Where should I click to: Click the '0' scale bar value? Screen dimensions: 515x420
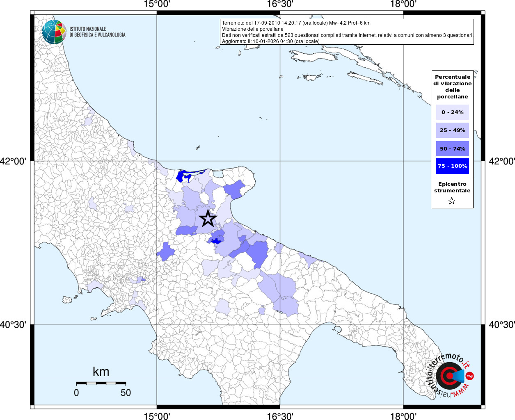tap(76, 393)
